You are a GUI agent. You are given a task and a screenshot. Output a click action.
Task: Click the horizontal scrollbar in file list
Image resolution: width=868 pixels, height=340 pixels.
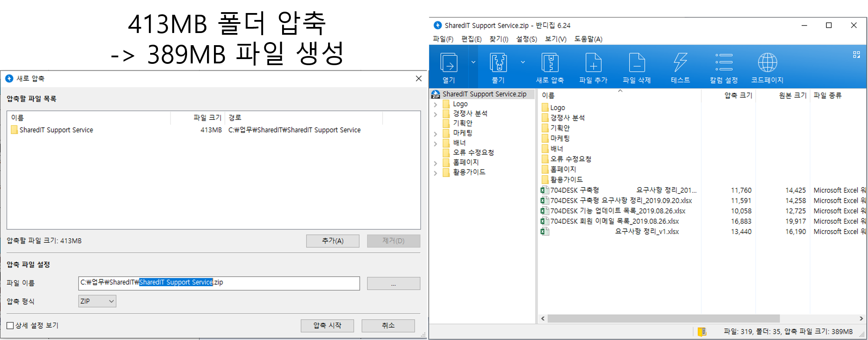(664, 318)
